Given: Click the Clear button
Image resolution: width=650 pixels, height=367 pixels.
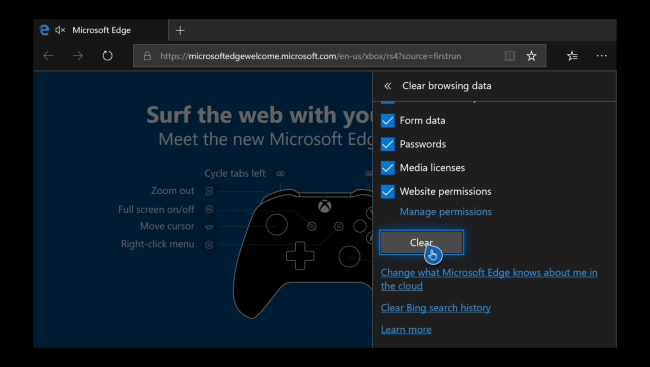Looking at the screenshot, I should pos(422,243).
